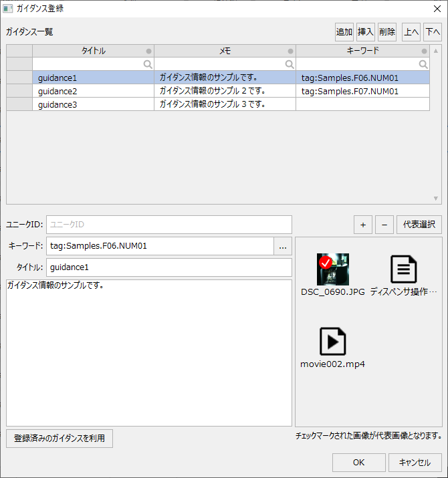Click the minus button to remove attachment

384,225
